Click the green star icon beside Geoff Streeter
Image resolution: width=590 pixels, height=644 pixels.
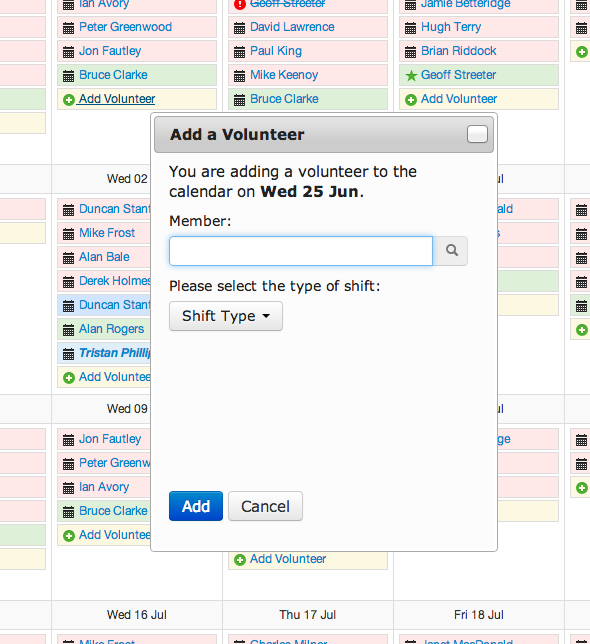[x=411, y=76]
